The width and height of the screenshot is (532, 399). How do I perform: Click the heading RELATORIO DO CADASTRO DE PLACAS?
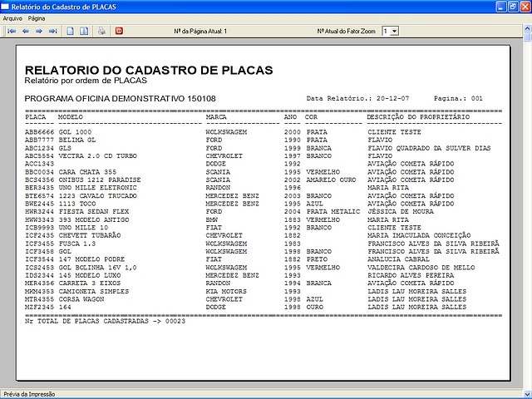click(x=149, y=70)
